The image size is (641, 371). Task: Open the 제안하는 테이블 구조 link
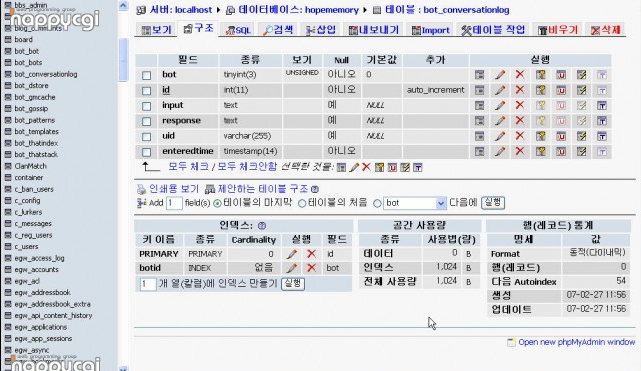262,189
